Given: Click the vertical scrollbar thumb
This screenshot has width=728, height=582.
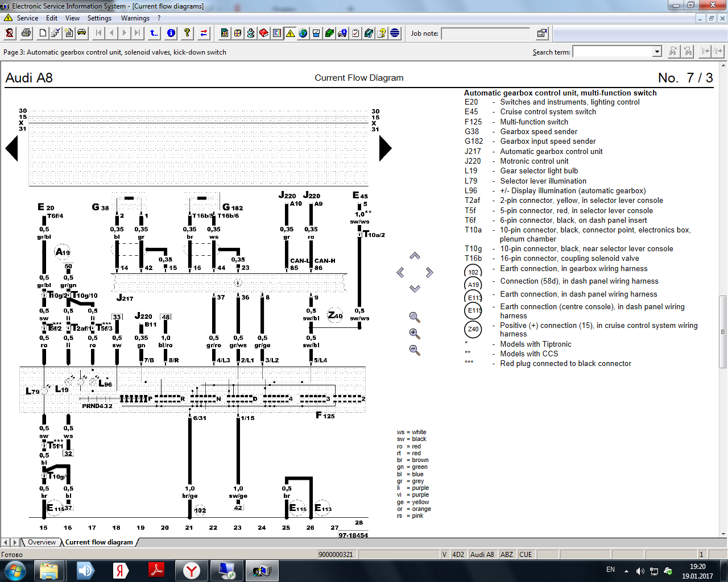Looking at the screenshot, I should [723, 332].
